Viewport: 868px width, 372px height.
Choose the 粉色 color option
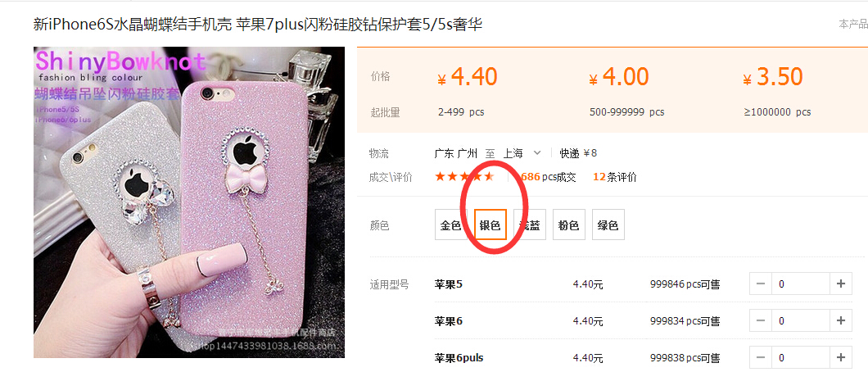[568, 225]
